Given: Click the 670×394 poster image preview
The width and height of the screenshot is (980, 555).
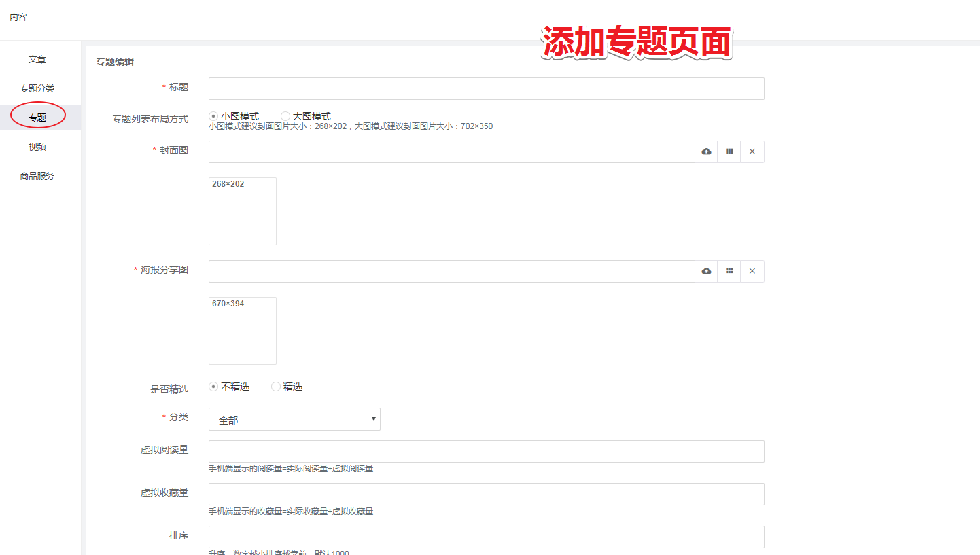Looking at the screenshot, I should click(243, 331).
